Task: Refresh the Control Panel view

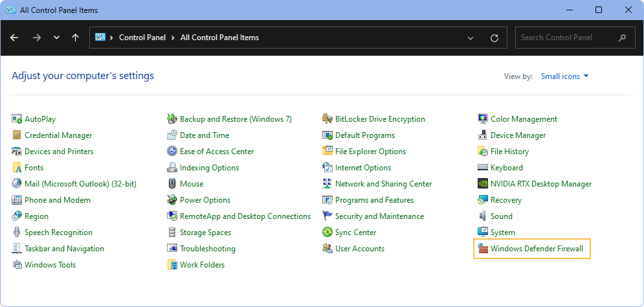Action: pos(494,38)
